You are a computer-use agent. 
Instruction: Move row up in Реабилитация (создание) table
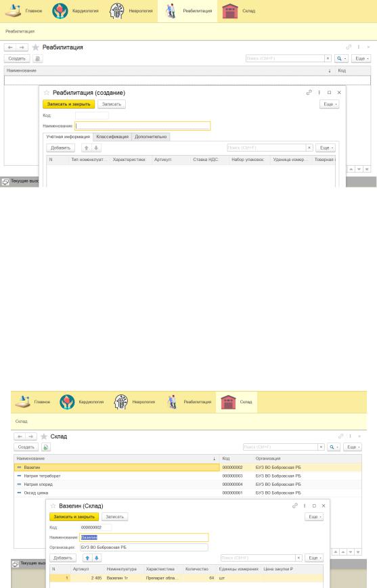[86, 148]
